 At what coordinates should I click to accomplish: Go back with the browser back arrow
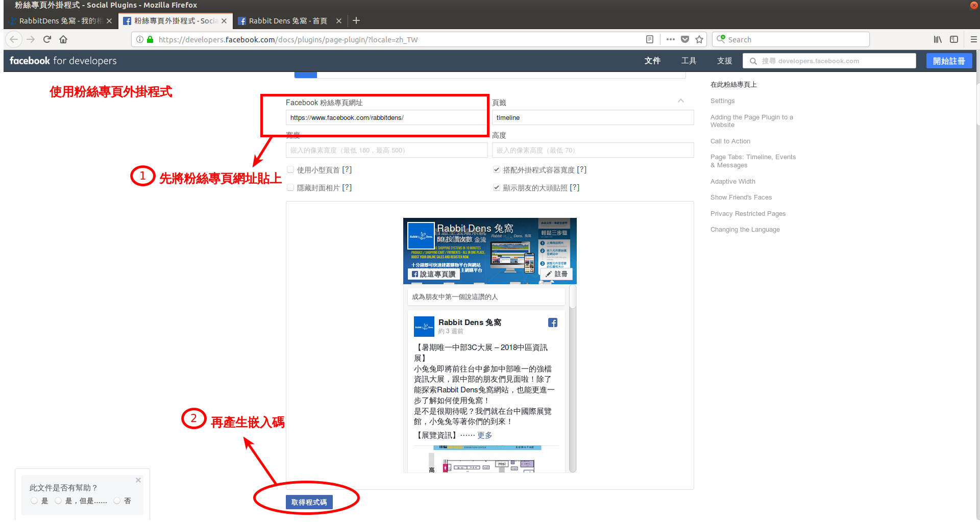point(14,39)
